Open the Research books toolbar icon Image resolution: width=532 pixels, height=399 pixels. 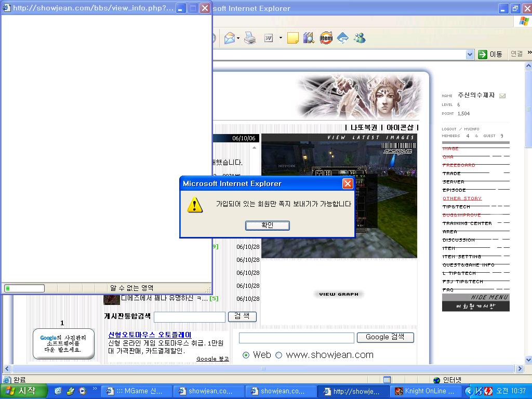(309, 38)
